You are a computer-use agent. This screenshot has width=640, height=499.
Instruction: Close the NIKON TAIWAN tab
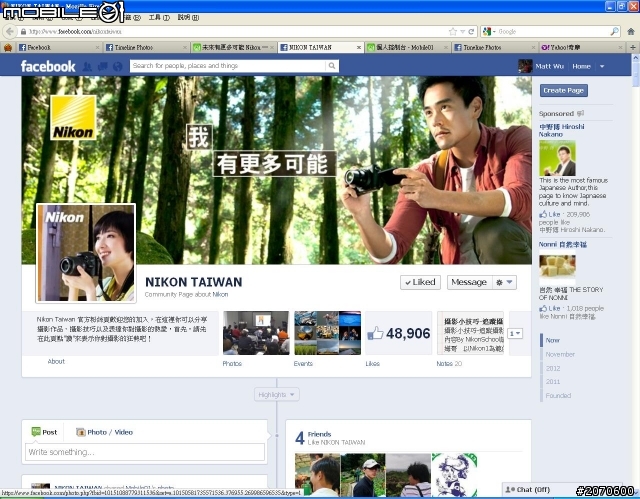pos(358,48)
